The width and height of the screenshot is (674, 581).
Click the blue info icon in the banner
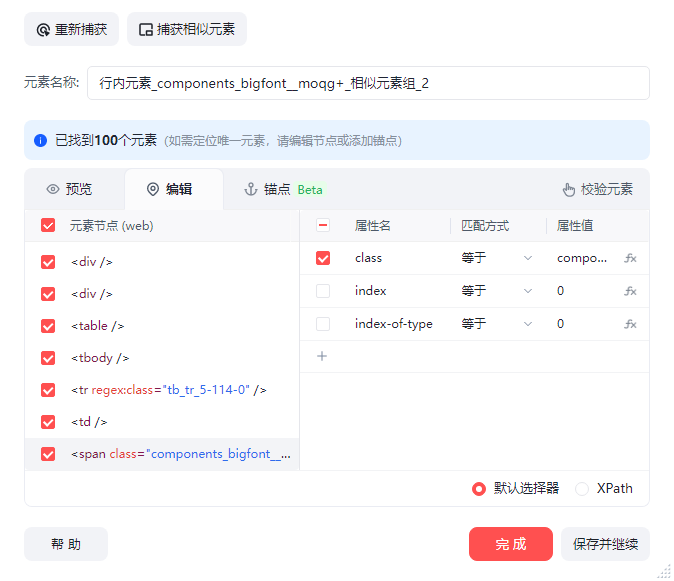pos(41,141)
